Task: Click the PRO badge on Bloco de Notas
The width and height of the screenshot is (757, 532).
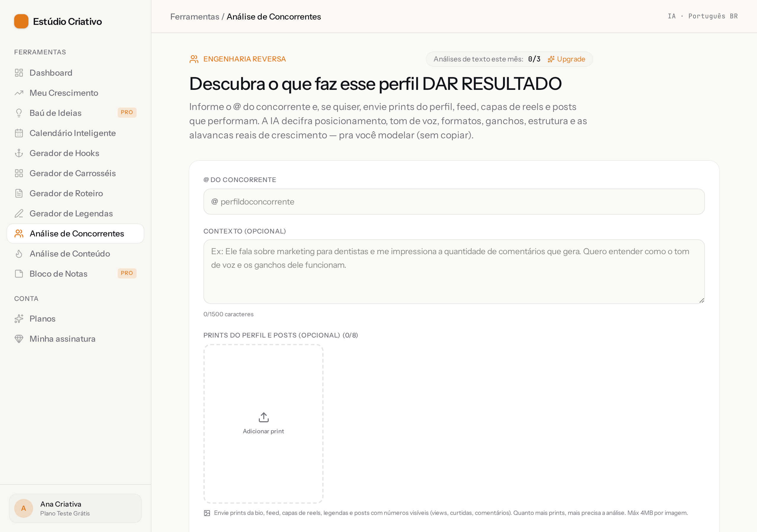Action: 127,273
